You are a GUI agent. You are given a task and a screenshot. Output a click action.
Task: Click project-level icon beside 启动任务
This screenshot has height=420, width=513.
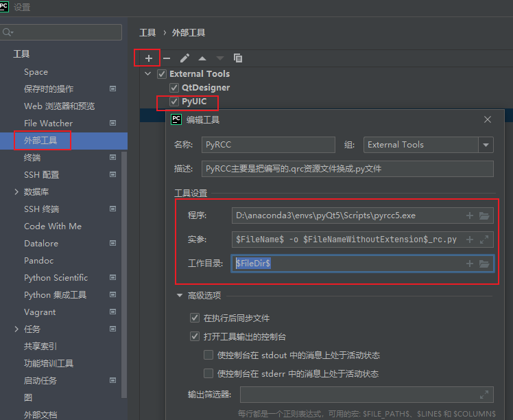pyautogui.click(x=113, y=380)
